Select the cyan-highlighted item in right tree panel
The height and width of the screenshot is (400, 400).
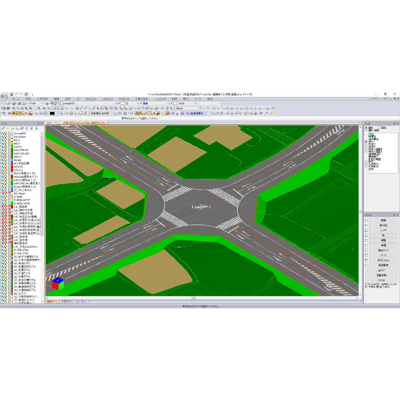pyautogui.click(x=372, y=135)
